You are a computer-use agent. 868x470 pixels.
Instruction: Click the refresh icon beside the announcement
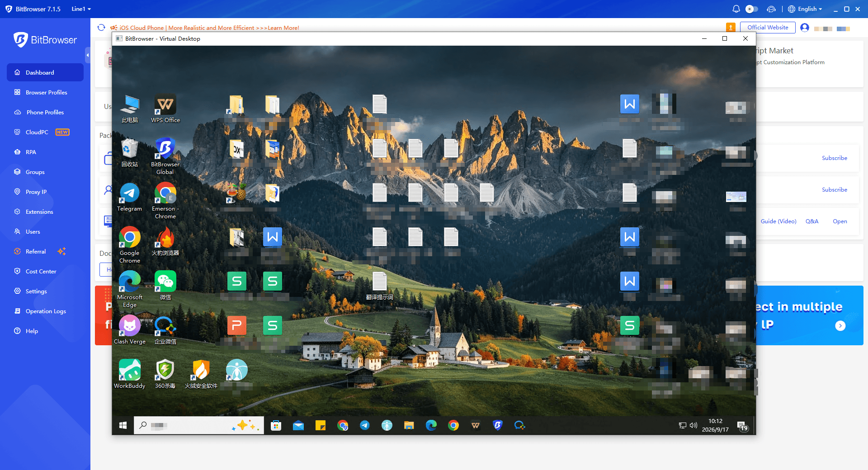[101, 28]
